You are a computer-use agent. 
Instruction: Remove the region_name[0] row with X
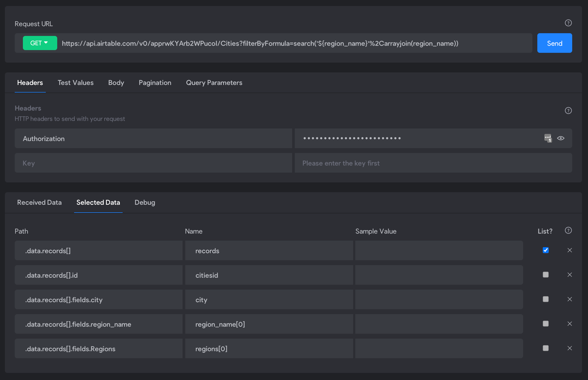coord(569,324)
